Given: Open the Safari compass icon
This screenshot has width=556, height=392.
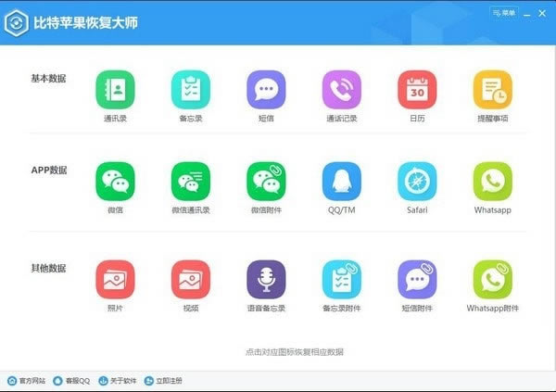Looking at the screenshot, I should pyautogui.click(x=417, y=182).
